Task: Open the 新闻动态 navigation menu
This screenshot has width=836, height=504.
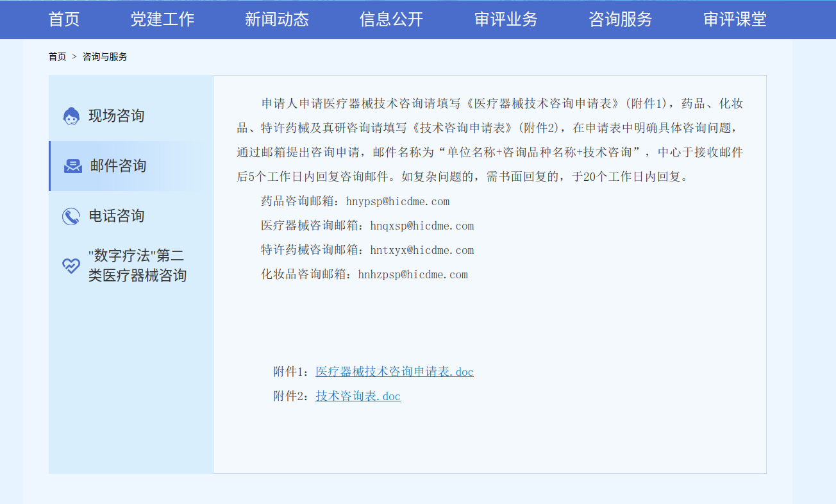Action: (277, 19)
